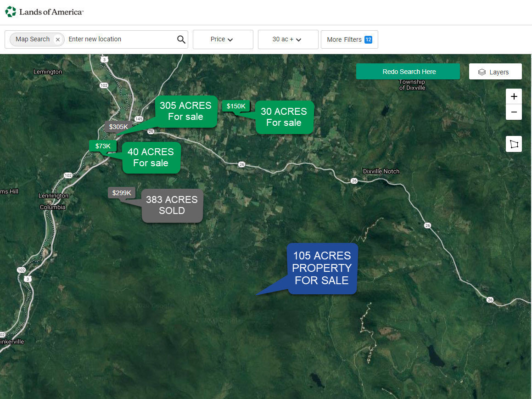Select the $299K sold listing marker
This screenshot has height=399, width=532.
coord(122,193)
